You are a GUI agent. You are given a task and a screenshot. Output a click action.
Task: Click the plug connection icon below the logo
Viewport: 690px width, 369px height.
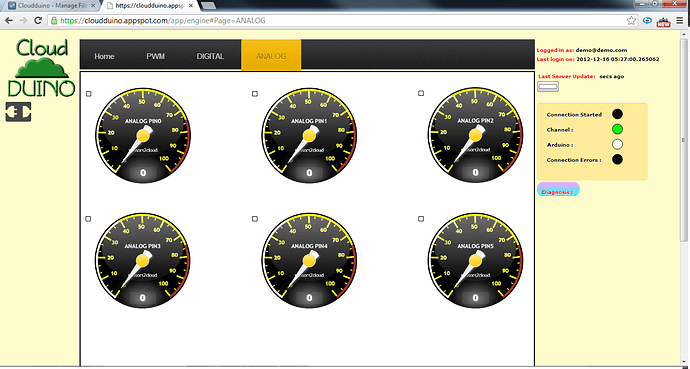pyautogui.click(x=18, y=112)
